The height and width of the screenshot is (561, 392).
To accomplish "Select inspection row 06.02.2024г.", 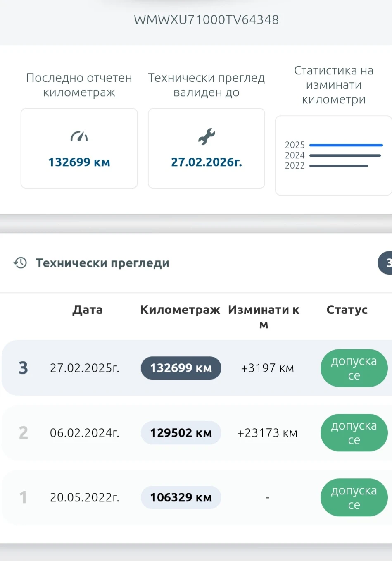I will (85, 433).
